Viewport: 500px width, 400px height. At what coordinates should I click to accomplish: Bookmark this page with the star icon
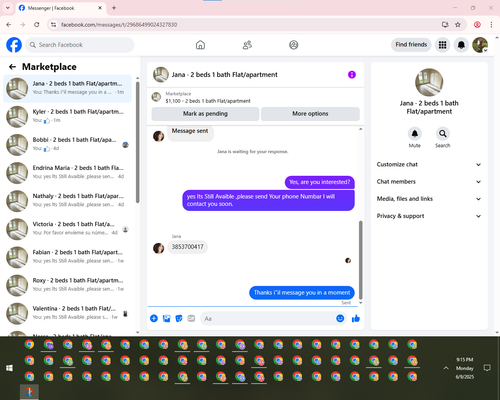(x=458, y=25)
